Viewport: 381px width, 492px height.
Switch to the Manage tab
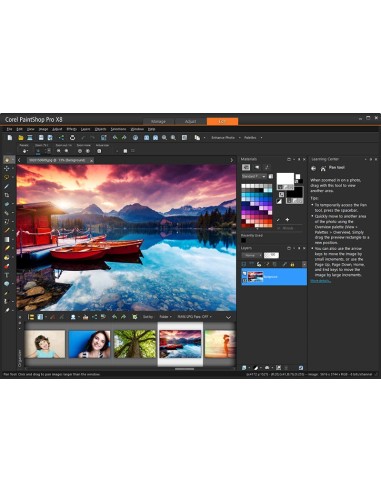(158, 121)
